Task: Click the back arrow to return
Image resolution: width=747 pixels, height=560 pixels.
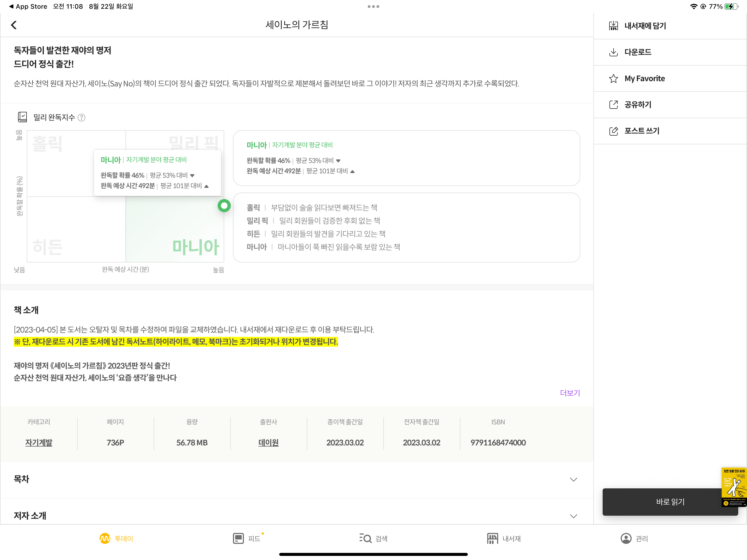Action: pyautogui.click(x=14, y=25)
